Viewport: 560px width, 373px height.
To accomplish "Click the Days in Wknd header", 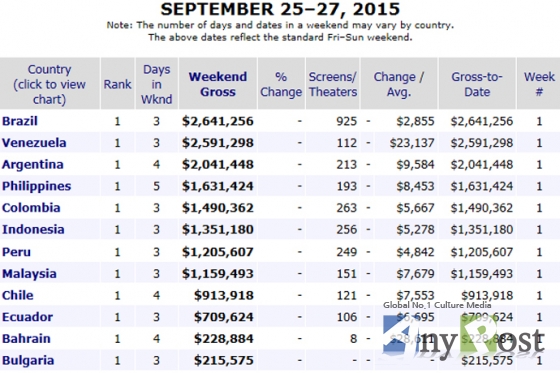I will (x=156, y=84).
